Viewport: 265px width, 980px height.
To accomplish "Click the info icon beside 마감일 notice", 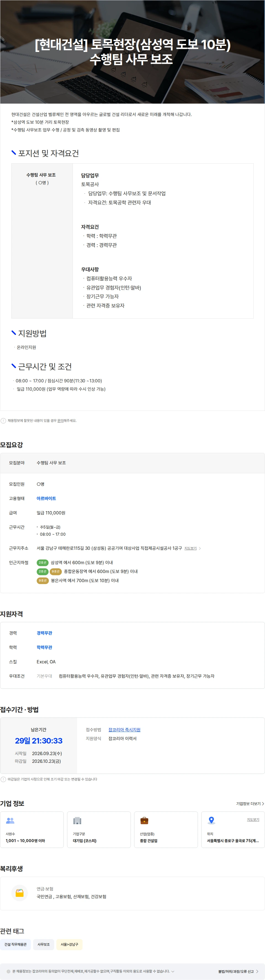I will (3, 779).
